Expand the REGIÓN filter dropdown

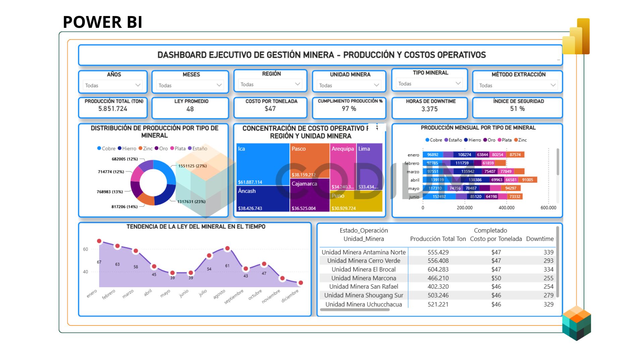coord(270,84)
